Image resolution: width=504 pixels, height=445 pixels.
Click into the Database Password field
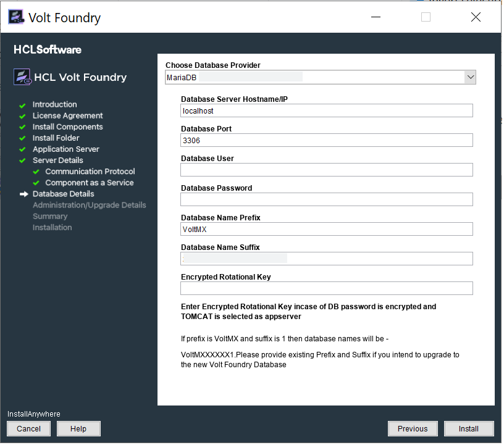click(x=327, y=199)
